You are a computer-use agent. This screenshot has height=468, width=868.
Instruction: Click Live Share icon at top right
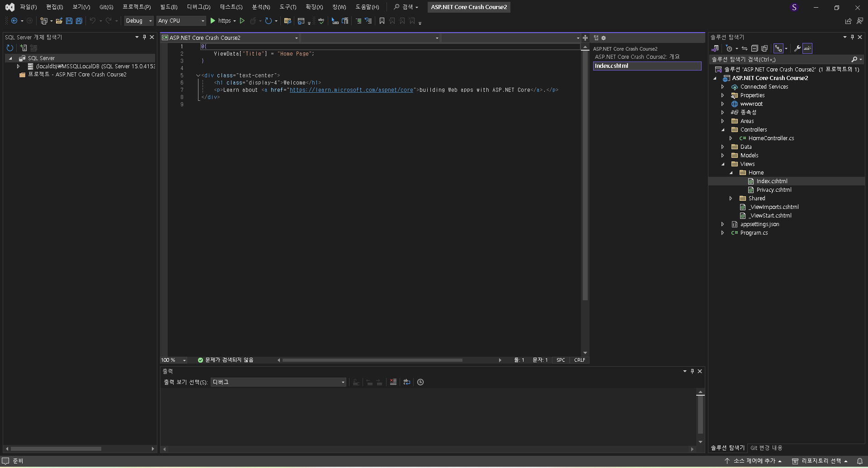point(848,21)
